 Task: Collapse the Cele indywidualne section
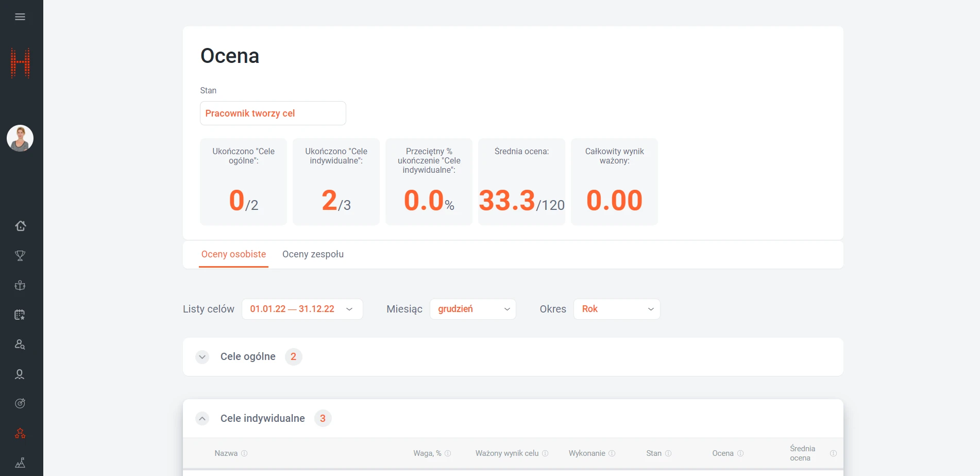click(202, 419)
